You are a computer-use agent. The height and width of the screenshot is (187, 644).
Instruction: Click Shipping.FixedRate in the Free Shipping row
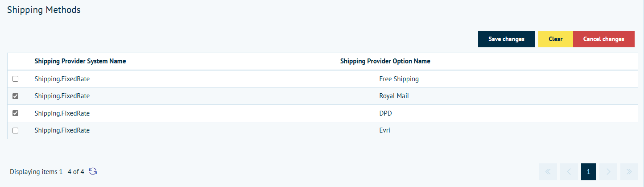coord(62,79)
